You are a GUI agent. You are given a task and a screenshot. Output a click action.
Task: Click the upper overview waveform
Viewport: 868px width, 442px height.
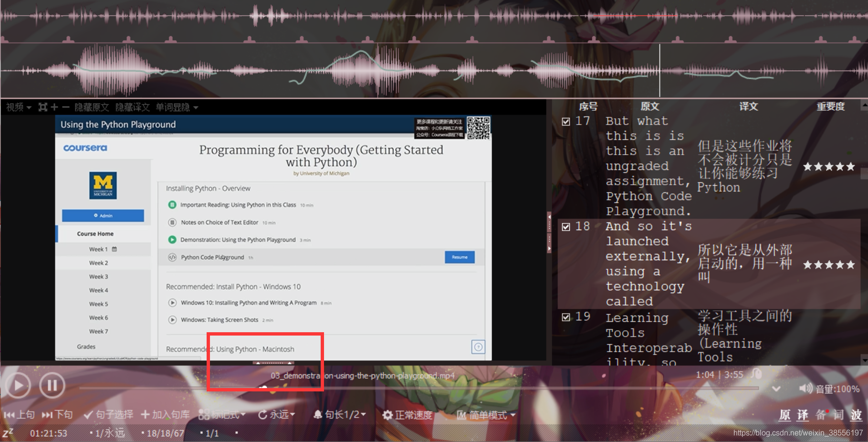click(434, 16)
